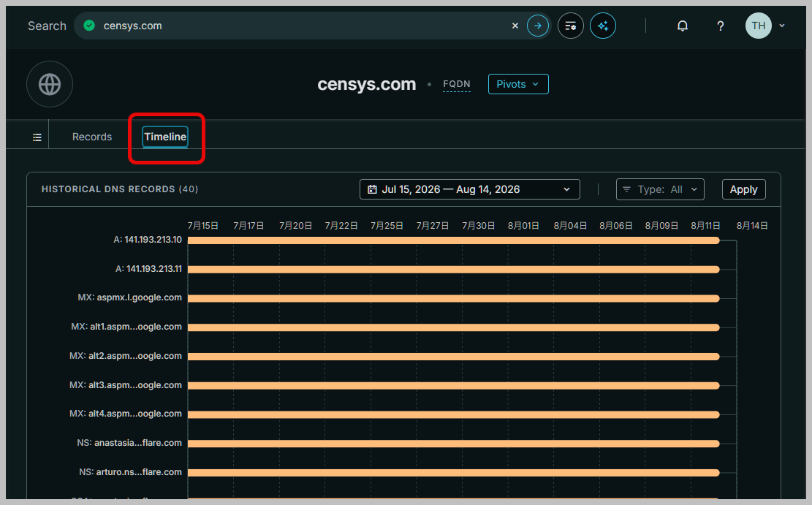Open query settings icon
Screen dimensions: 812x505
pyautogui.click(x=571, y=26)
